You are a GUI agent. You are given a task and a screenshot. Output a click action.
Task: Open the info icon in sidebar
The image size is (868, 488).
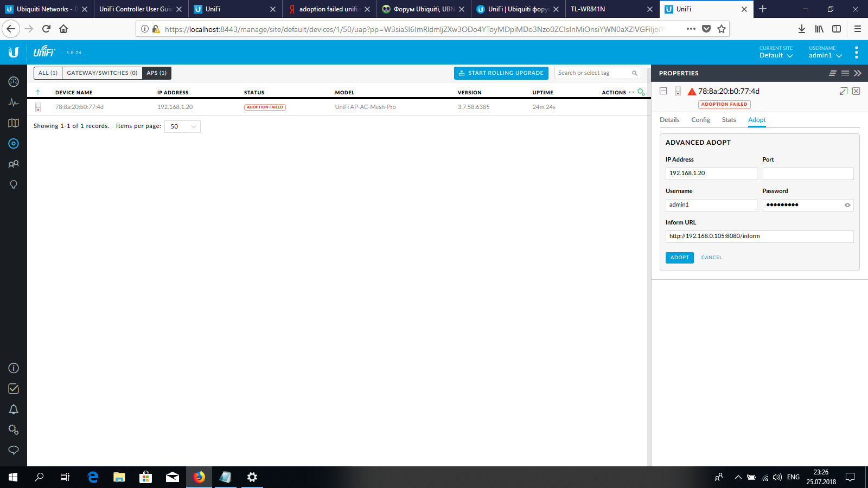pyautogui.click(x=14, y=368)
